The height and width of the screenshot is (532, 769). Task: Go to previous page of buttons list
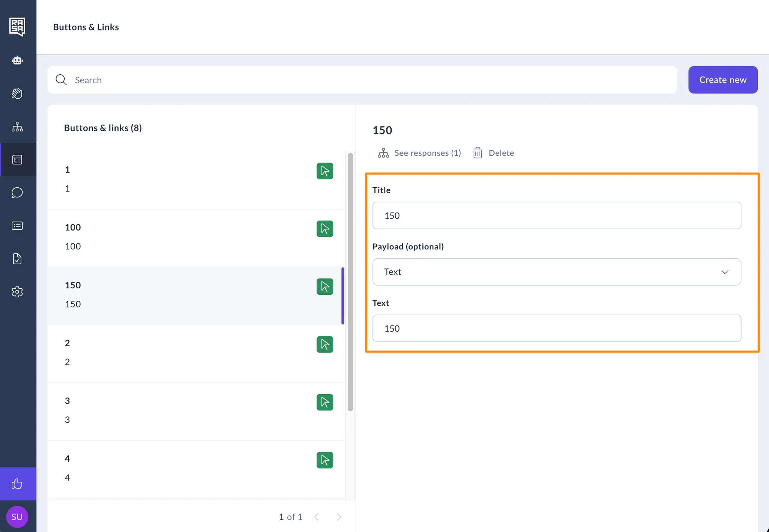(x=317, y=517)
